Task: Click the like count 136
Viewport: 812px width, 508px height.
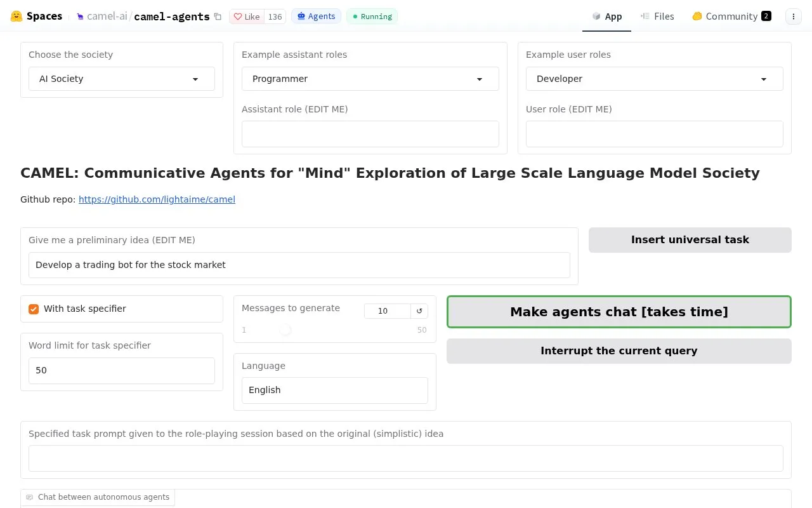Action: pos(275,17)
